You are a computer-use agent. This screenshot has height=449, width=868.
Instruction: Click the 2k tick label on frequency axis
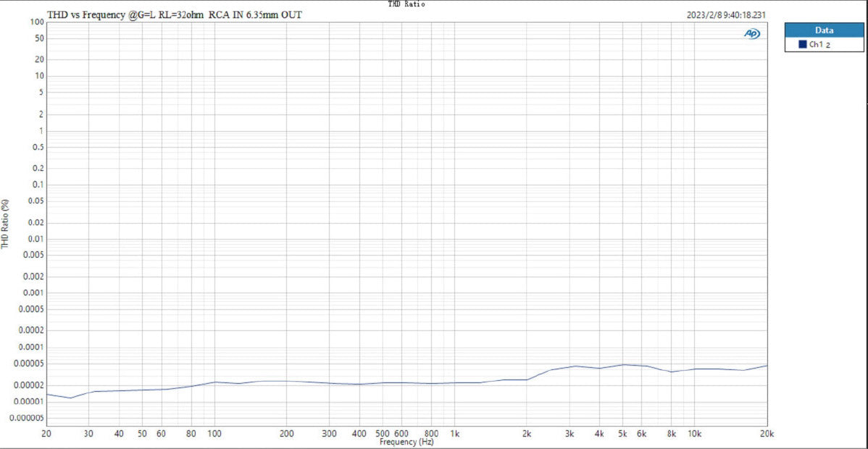[527, 434]
